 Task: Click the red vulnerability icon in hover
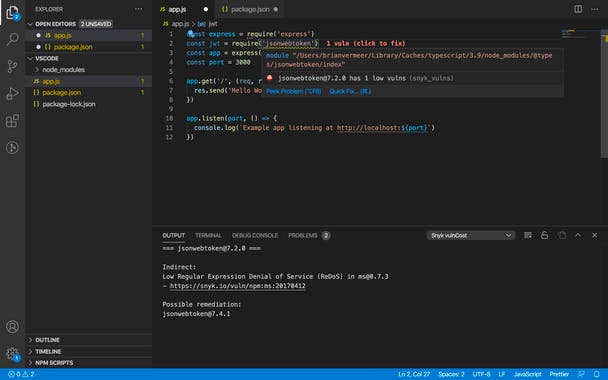[270, 78]
